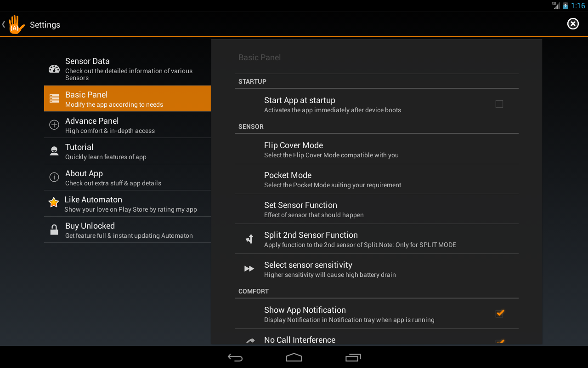Tap the SENSOR section header

[251, 126]
